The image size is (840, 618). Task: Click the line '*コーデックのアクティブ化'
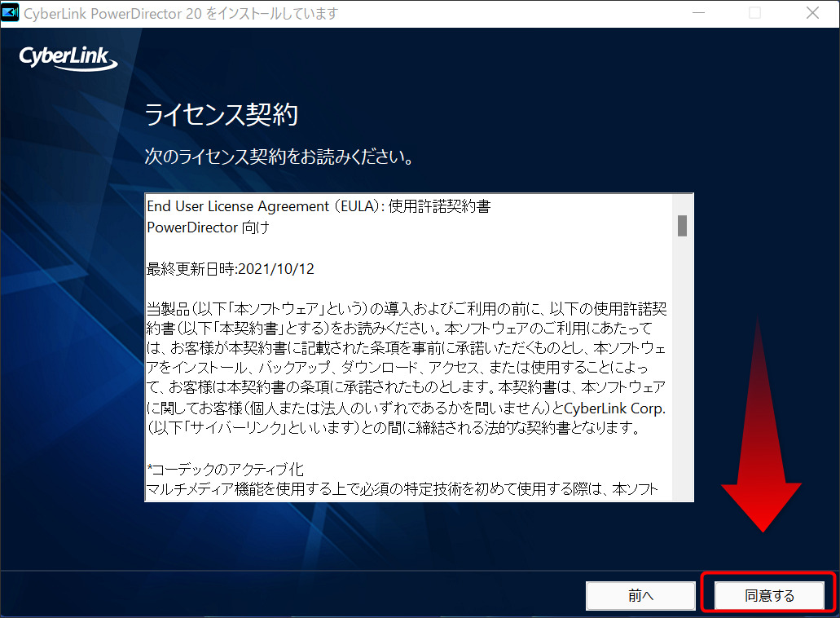[x=226, y=470]
